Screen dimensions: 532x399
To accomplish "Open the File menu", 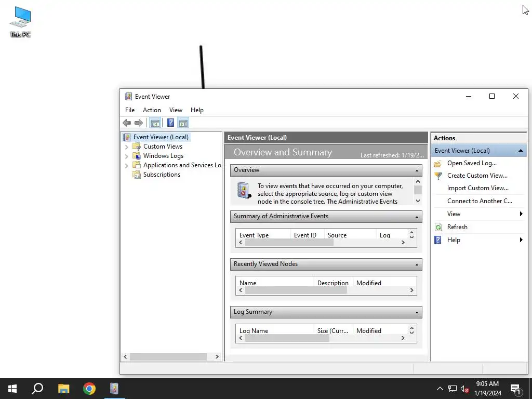I will tap(129, 110).
